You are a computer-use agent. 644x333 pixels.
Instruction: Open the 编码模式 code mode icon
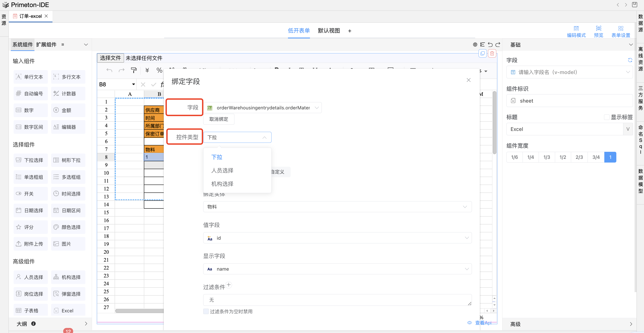(576, 29)
